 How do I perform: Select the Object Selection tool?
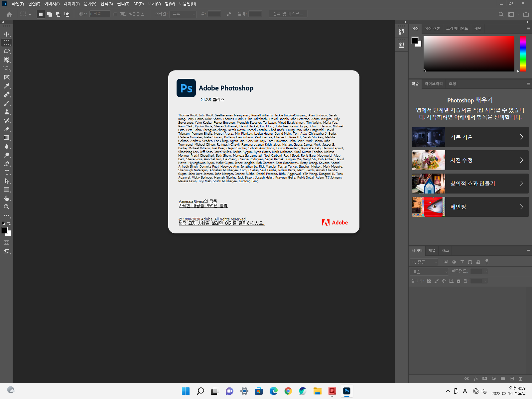point(7,60)
